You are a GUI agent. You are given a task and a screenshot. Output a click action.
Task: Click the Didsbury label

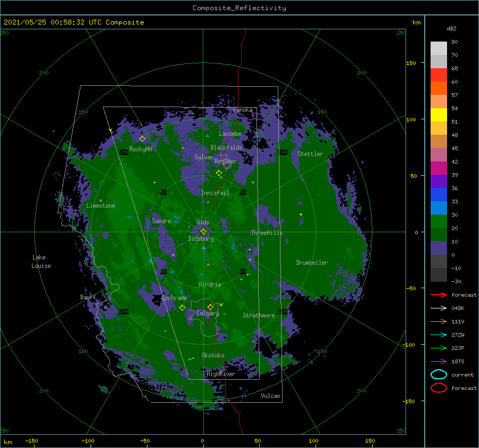[x=201, y=239]
